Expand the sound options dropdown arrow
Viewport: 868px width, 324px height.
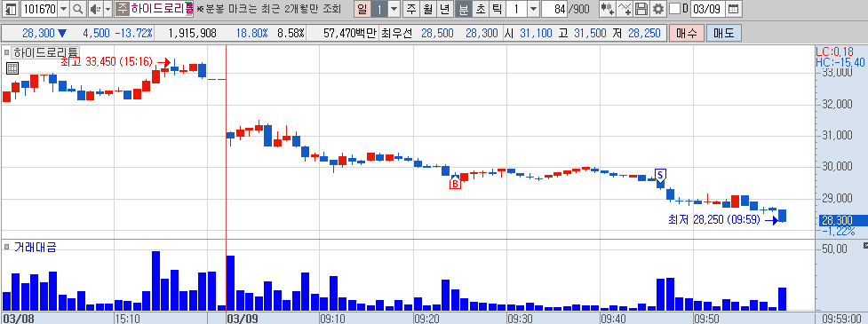click(x=108, y=9)
